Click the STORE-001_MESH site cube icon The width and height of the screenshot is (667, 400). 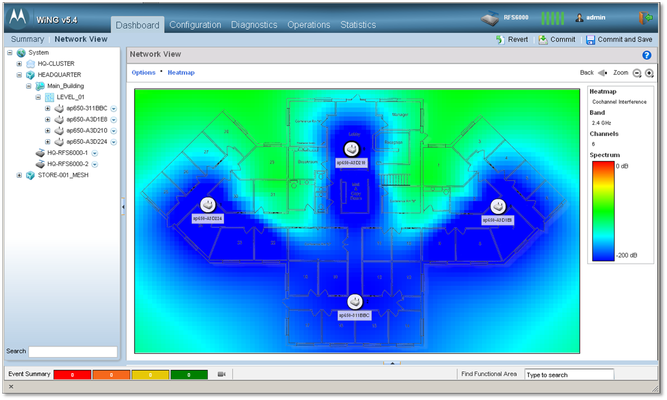tap(30, 175)
